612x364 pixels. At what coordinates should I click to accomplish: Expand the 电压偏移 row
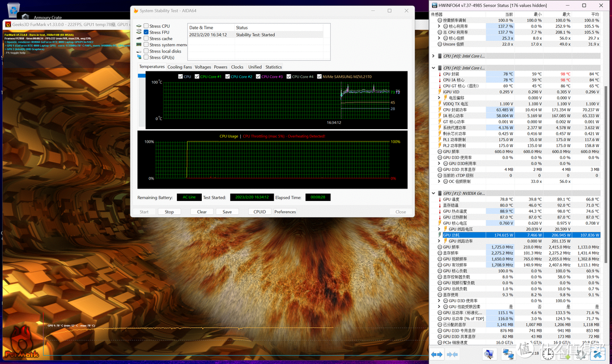439,98
